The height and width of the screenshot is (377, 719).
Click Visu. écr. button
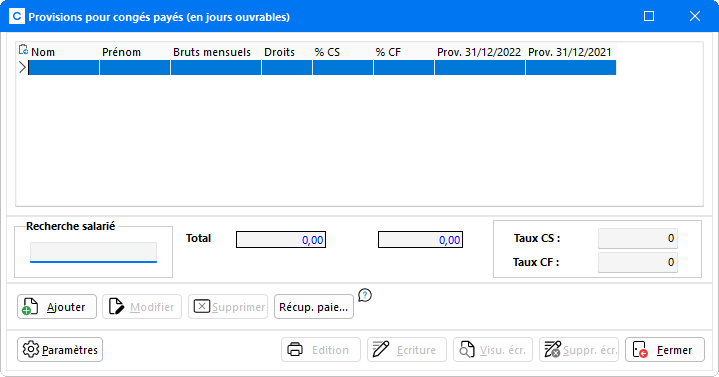[x=493, y=349]
